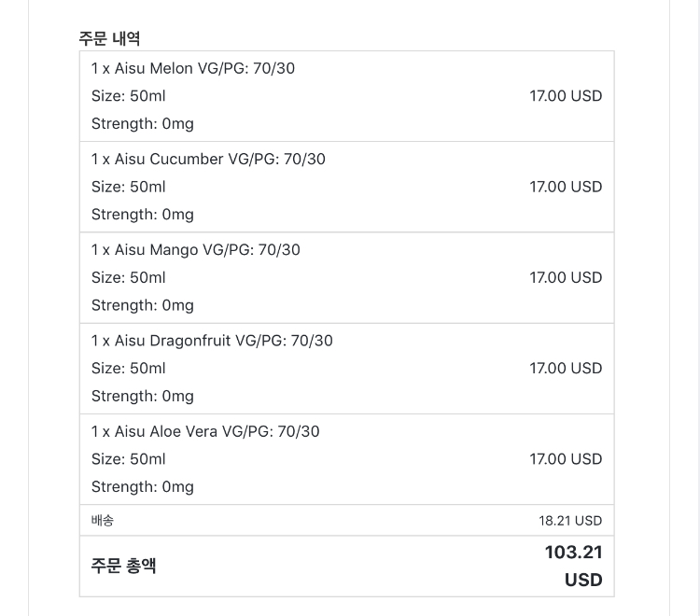The width and height of the screenshot is (700, 616).
Task: Click the Aisu Melon Strength: 0mg text
Action: (143, 124)
